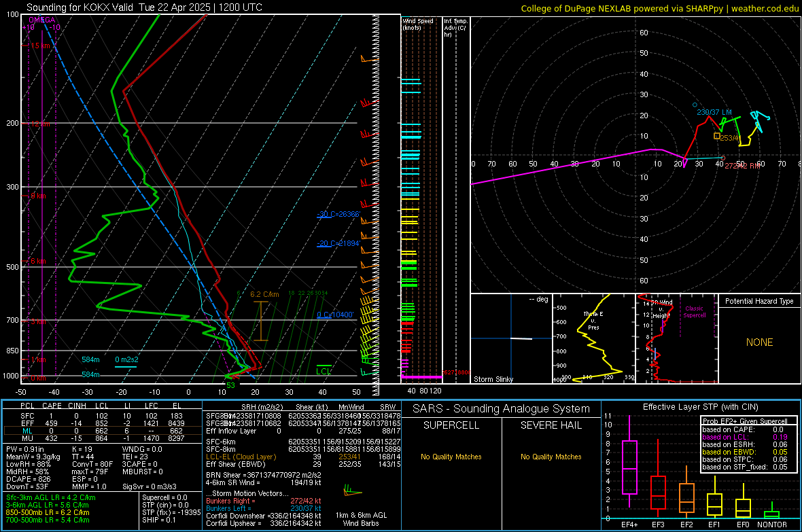802x532 pixels.
Task: Click the SHIP = 0.1 value
Action: click(x=159, y=520)
